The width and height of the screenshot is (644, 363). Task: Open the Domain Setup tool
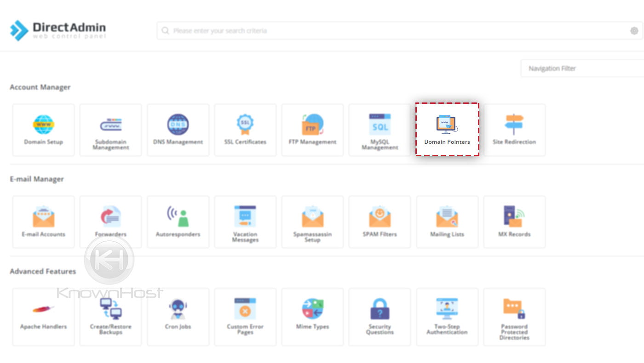pyautogui.click(x=43, y=130)
